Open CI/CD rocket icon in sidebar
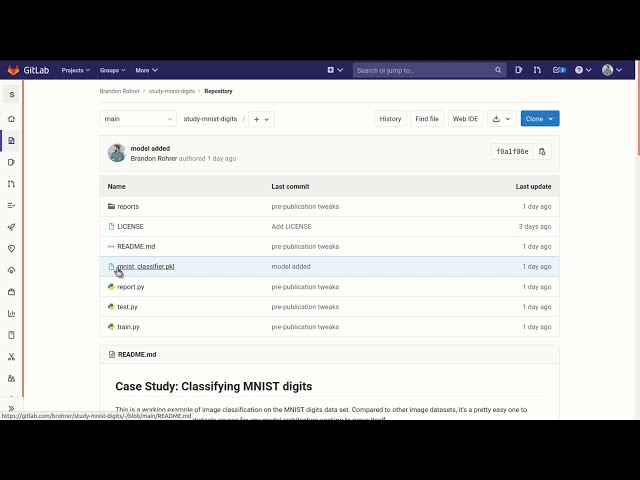Image resolution: width=640 pixels, height=480 pixels. click(12, 227)
